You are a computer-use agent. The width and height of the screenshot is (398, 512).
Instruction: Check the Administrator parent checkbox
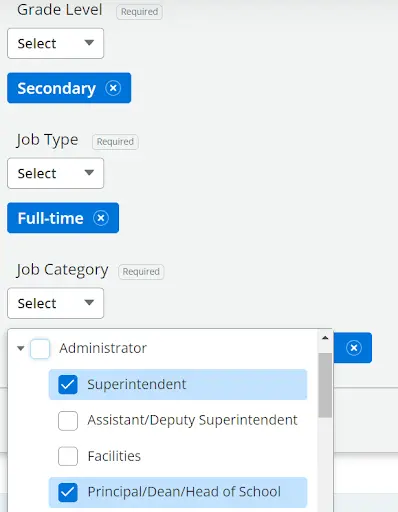[x=40, y=349]
